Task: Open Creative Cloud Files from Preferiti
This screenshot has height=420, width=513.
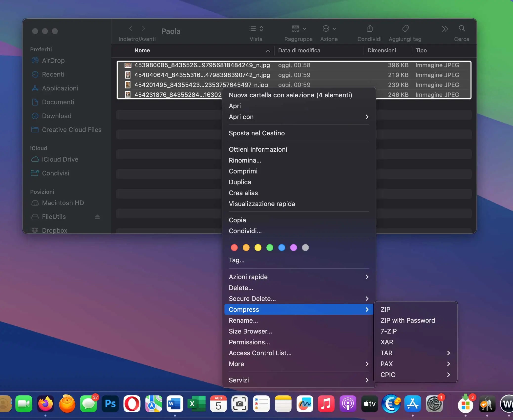Action: click(x=72, y=129)
